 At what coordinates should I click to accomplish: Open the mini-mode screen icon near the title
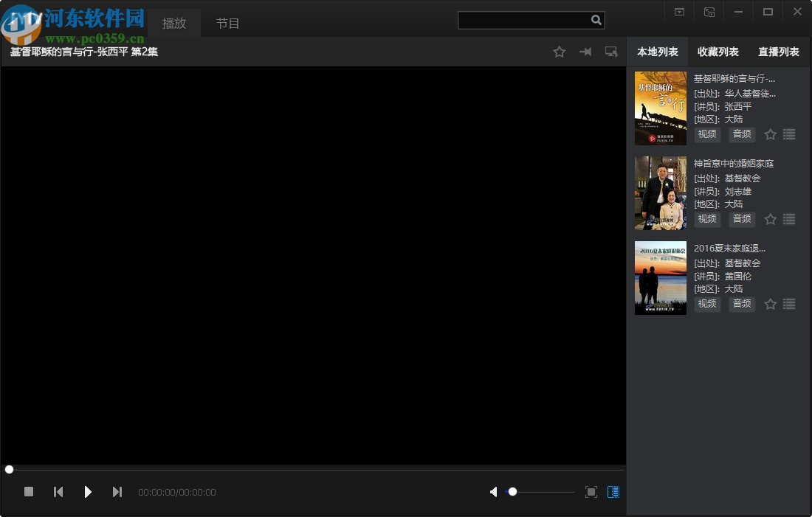pos(610,52)
